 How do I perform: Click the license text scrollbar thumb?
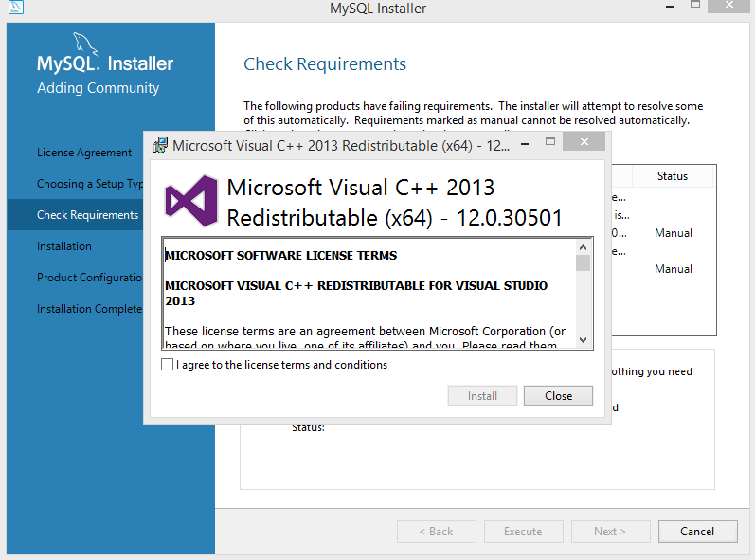[584, 263]
